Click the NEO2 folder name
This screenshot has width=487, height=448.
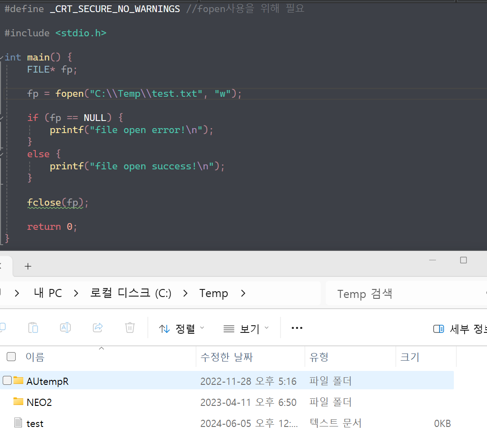click(39, 402)
